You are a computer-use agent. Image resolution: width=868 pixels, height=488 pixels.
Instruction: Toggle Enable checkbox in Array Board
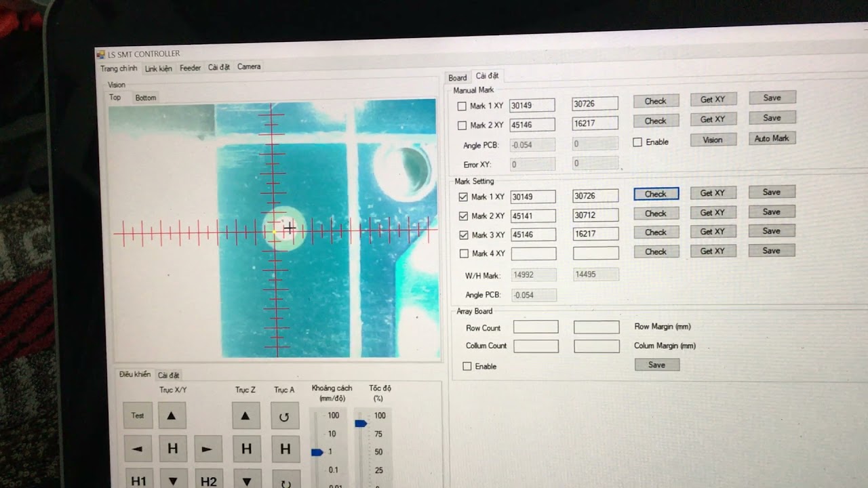pos(467,366)
